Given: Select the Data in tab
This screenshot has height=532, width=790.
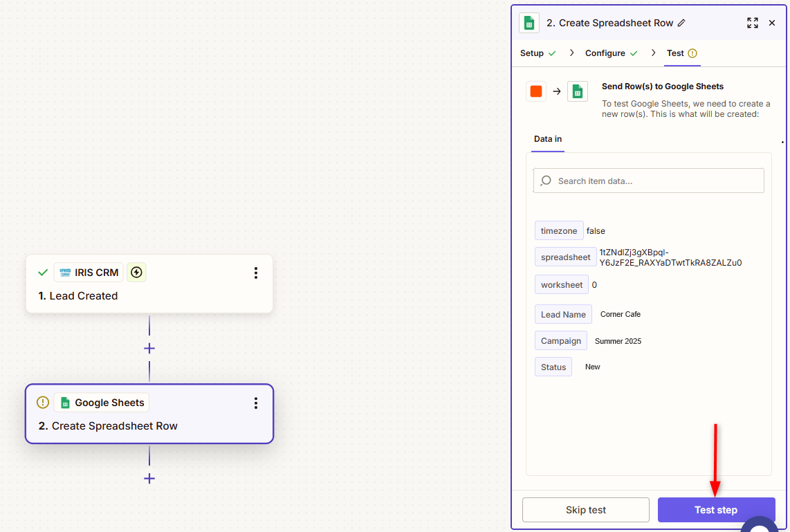Looking at the screenshot, I should coord(548,139).
